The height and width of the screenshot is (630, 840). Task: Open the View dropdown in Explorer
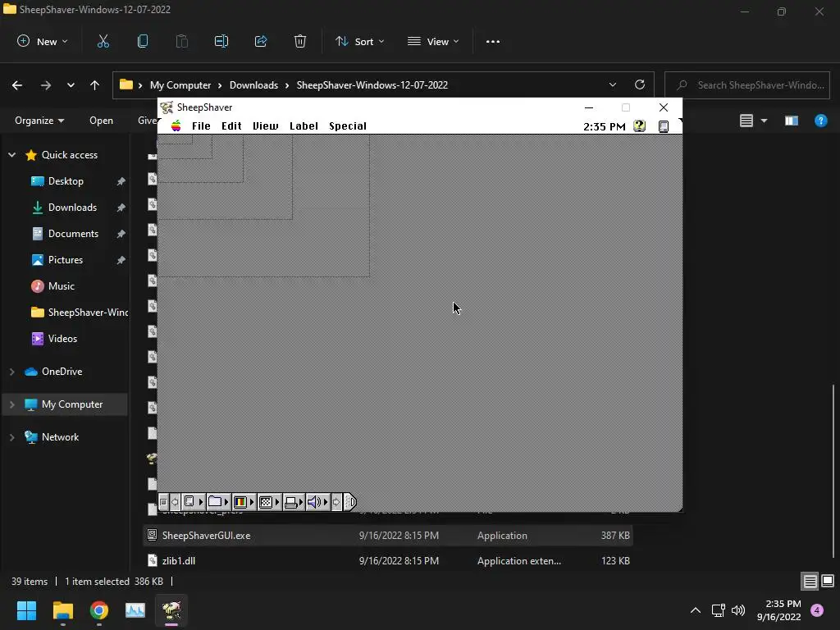pos(433,41)
